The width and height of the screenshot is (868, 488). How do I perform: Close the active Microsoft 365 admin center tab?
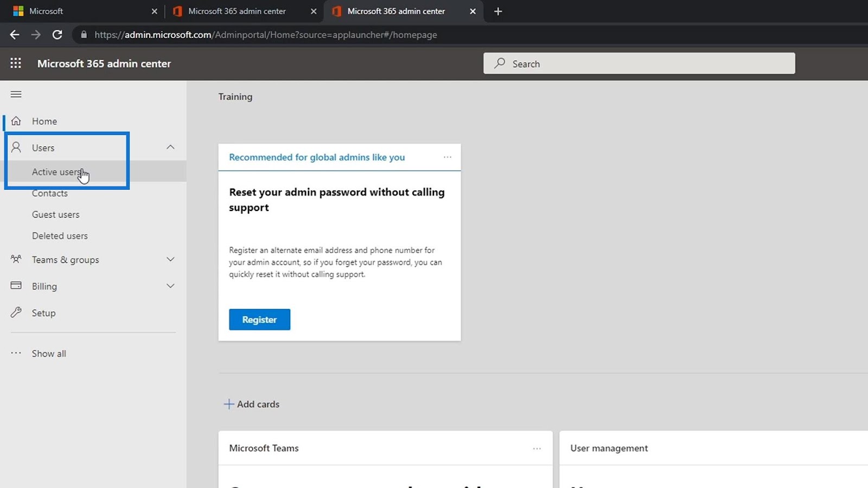(473, 11)
